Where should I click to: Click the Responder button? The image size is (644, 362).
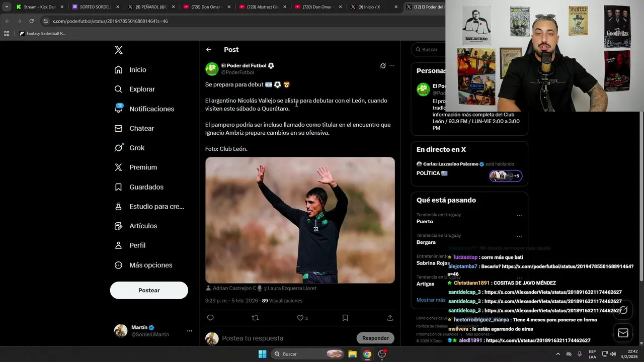tap(375, 338)
